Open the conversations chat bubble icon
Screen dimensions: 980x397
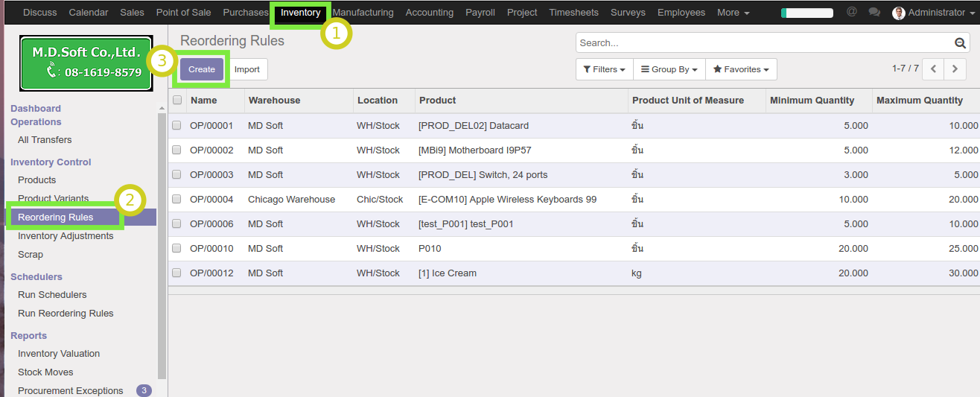point(874,13)
